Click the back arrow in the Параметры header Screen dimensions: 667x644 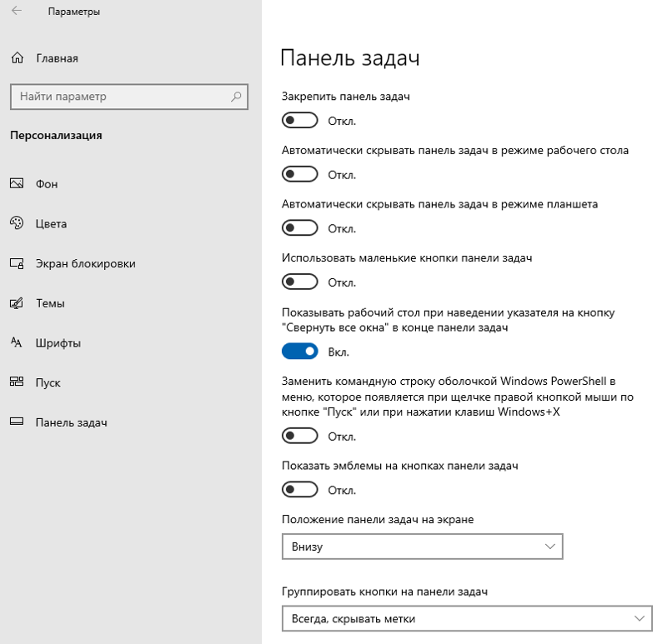17,11
